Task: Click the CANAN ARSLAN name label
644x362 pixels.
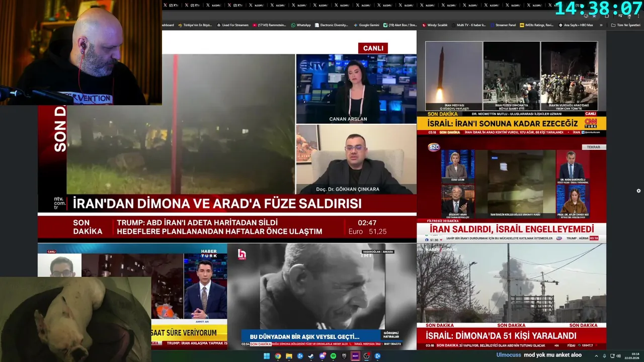Action: [x=348, y=119]
